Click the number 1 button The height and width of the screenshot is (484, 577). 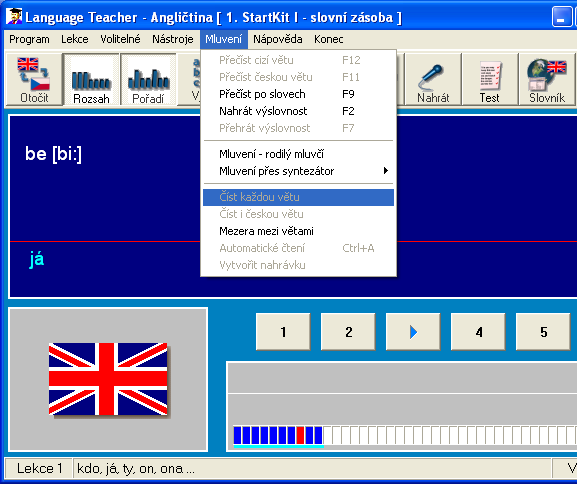coord(283,332)
